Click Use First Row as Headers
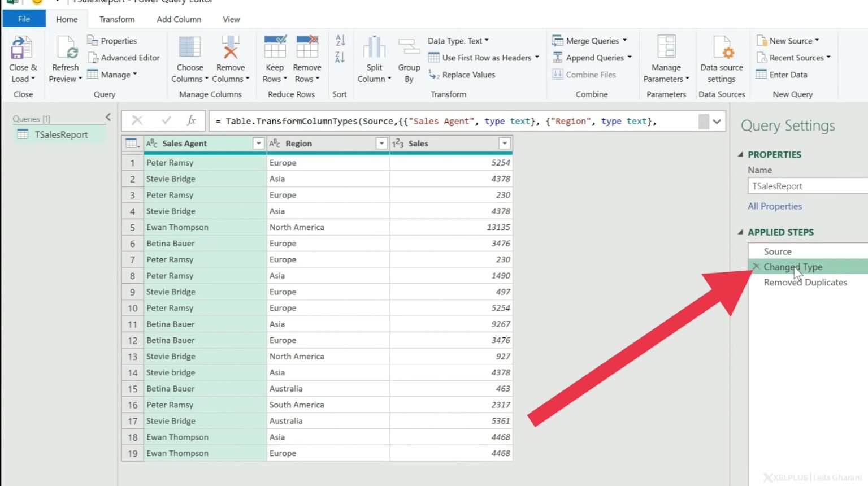The height and width of the screenshot is (486, 868). (484, 58)
